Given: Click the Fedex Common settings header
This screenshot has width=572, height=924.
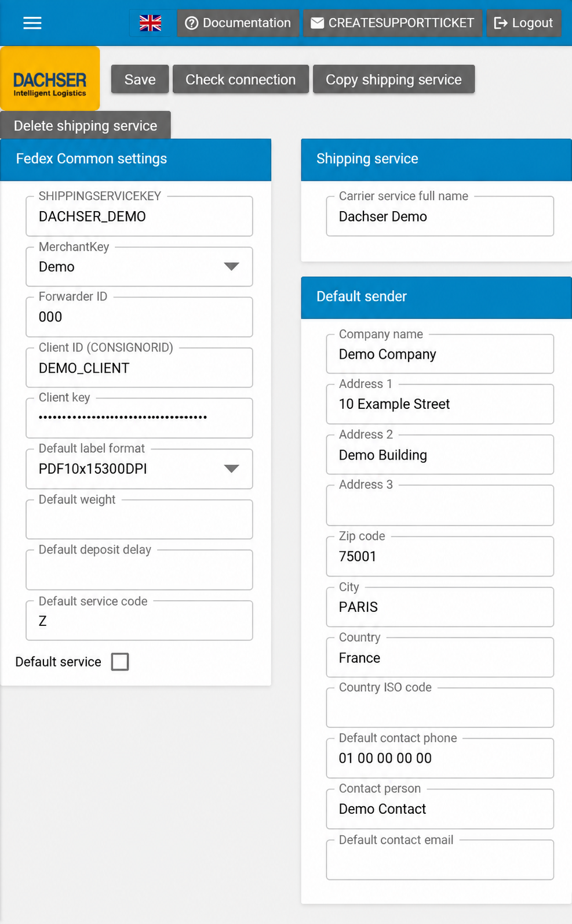Looking at the screenshot, I should tap(136, 160).
